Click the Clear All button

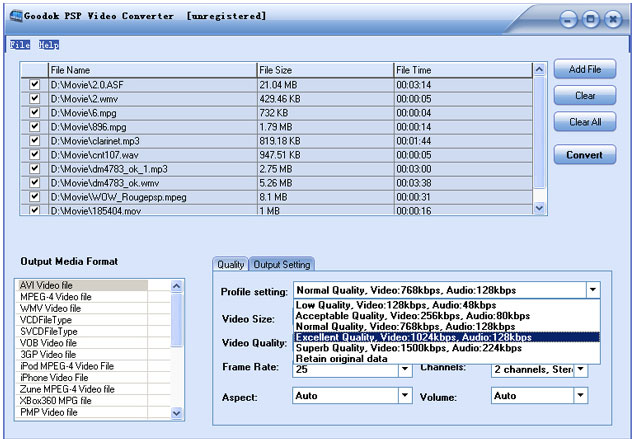pyautogui.click(x=584, y=122)
